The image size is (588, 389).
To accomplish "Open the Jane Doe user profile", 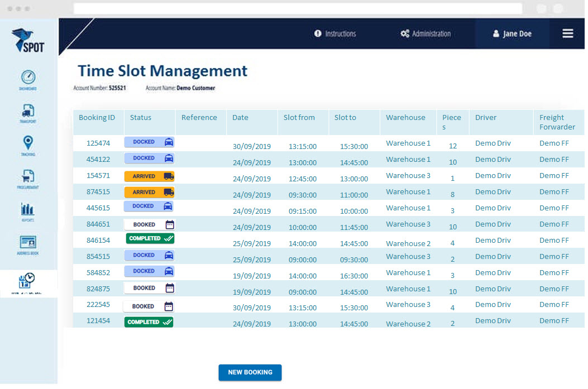I will tap(512, 33).
